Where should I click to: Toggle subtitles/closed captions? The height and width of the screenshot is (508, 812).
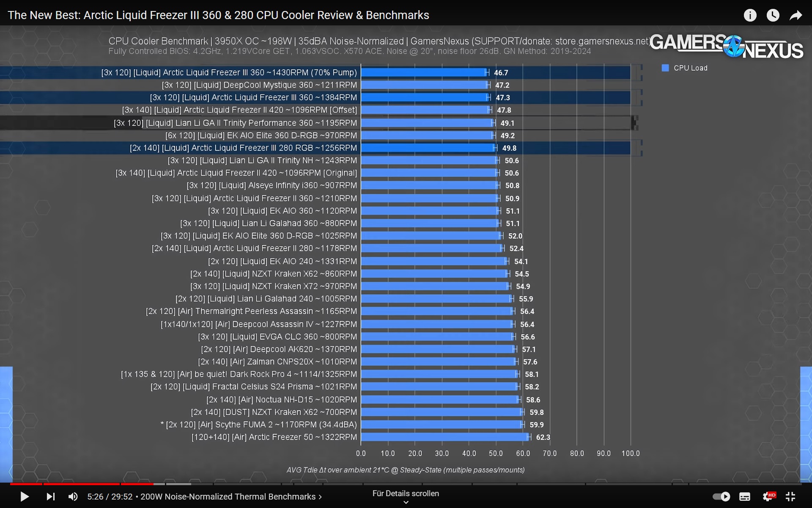[x=745, y=496]
